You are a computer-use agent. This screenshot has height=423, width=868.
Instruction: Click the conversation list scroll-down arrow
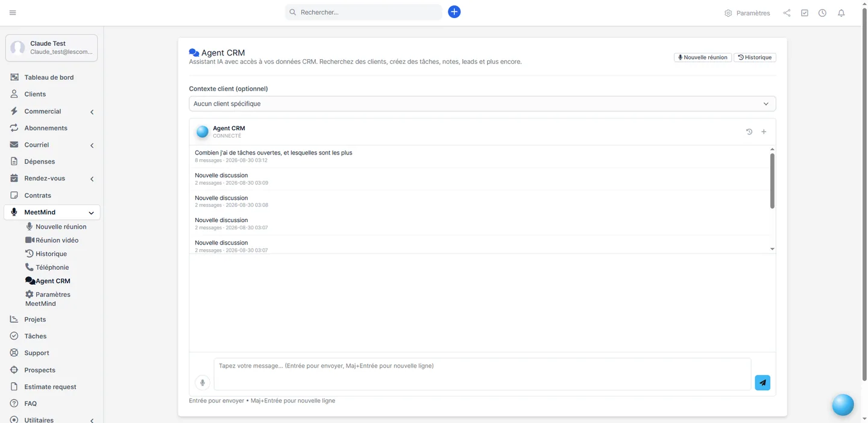pyautogui.click(x=772, y=249)
